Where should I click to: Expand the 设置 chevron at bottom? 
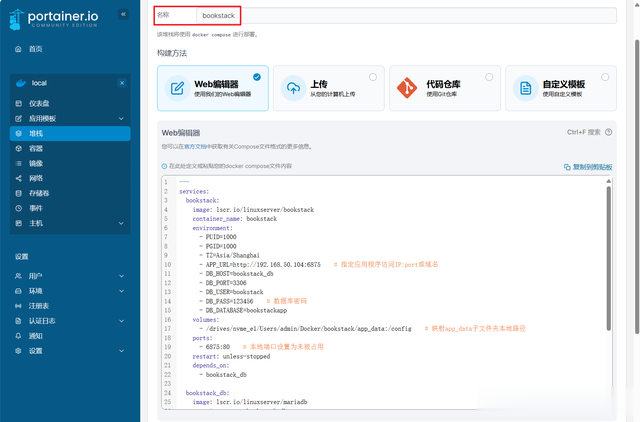coord(121,351)
